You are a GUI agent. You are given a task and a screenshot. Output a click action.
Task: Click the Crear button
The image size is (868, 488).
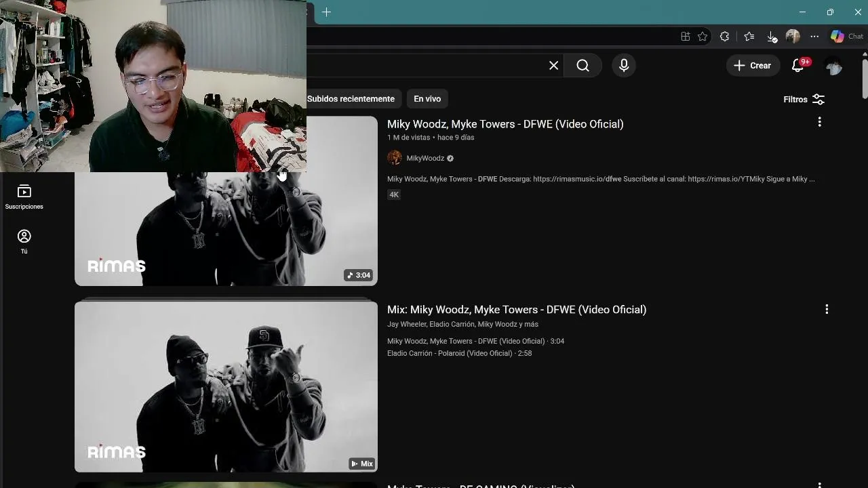pos(753,66)
